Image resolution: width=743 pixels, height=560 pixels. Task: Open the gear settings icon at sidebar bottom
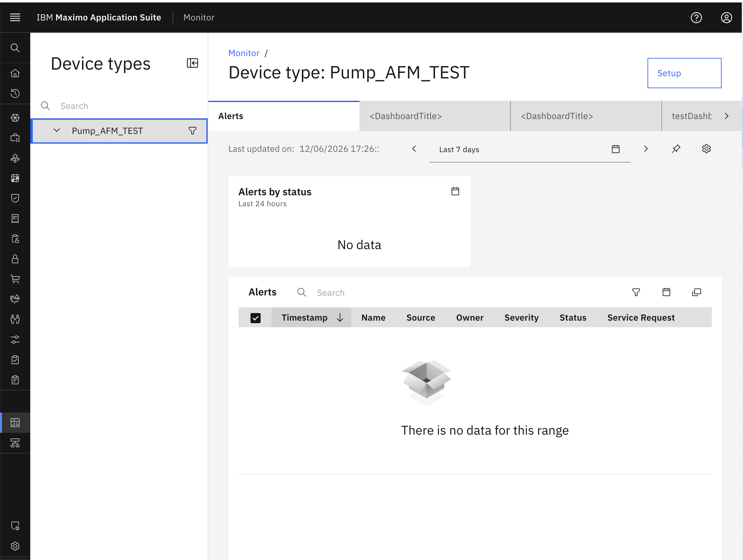pyautogui.click(x=15, y=546)
